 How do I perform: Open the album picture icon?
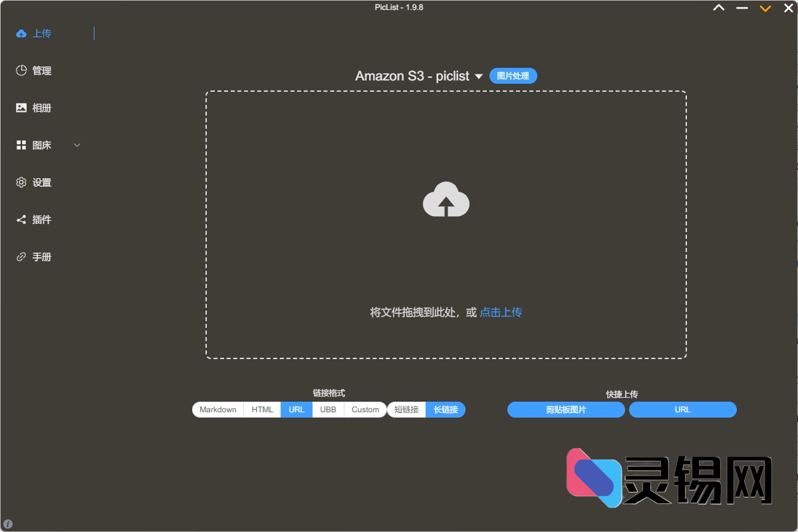tap(21, 108)
